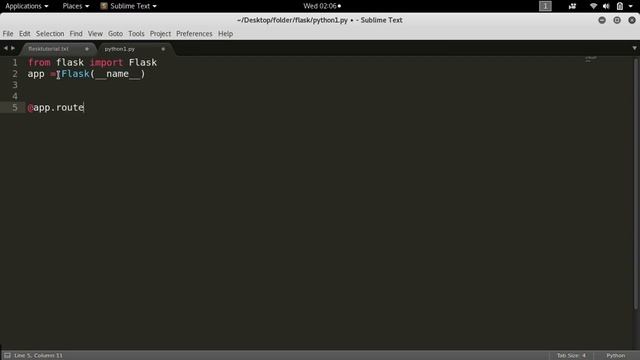The image size is (640, 360).
Task: Maximize the Sublime Text window
Action: tap(617, 20)
